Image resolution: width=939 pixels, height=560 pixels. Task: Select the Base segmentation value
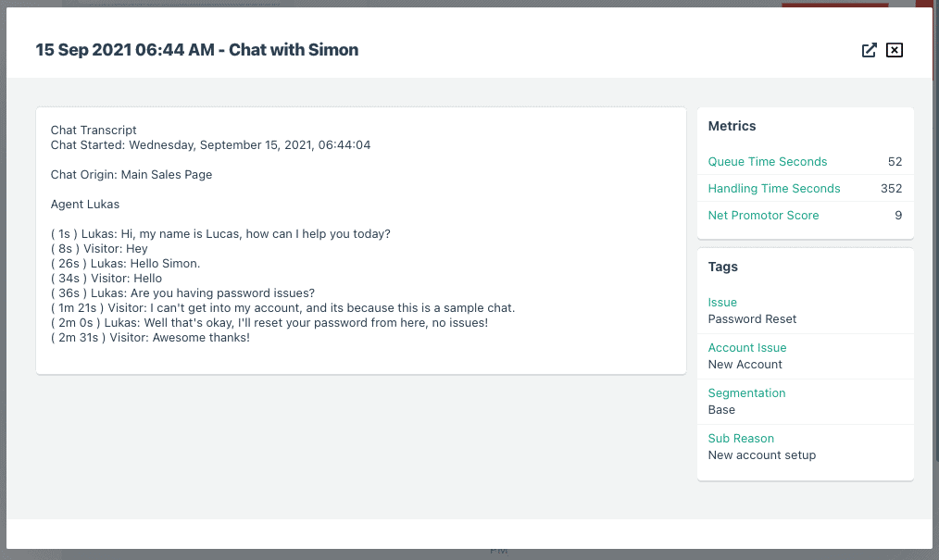721,410
